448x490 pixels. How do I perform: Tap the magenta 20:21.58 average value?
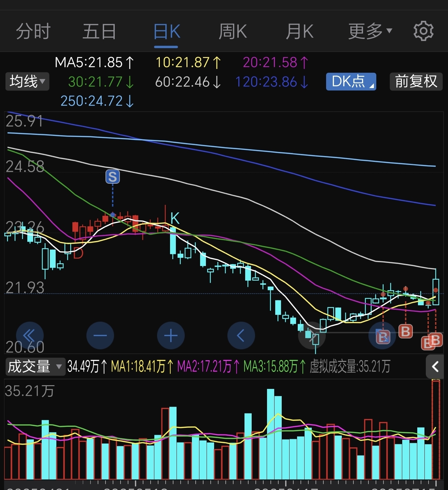[276, 62]
